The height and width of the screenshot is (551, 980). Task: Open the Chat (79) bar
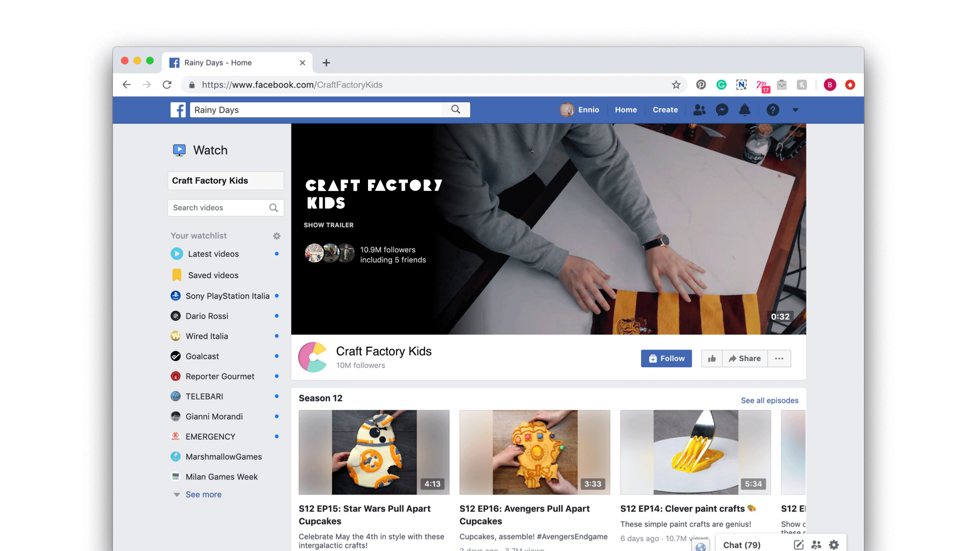click(x=742, y=545)
